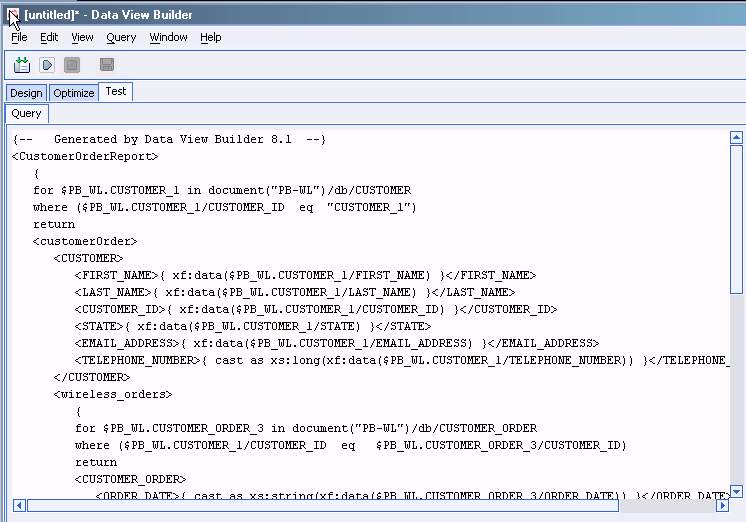Click the where line containing "CUSTOMER_1" string
This screenshot has height=522, width=746.
pyautogui.click(x=225, y=207)
